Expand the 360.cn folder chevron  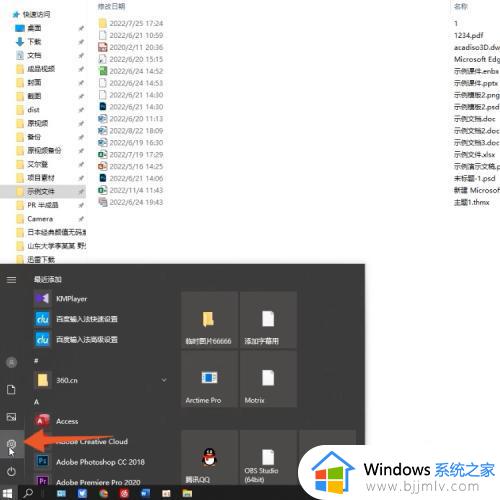click(164, 380)
